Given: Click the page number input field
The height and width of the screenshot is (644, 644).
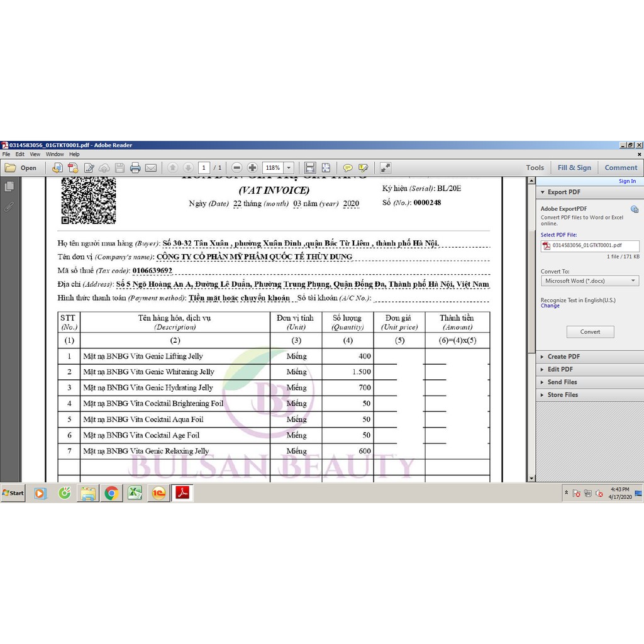Looking at the screenshot, I should pyautogui.click(x=204, y=168).
